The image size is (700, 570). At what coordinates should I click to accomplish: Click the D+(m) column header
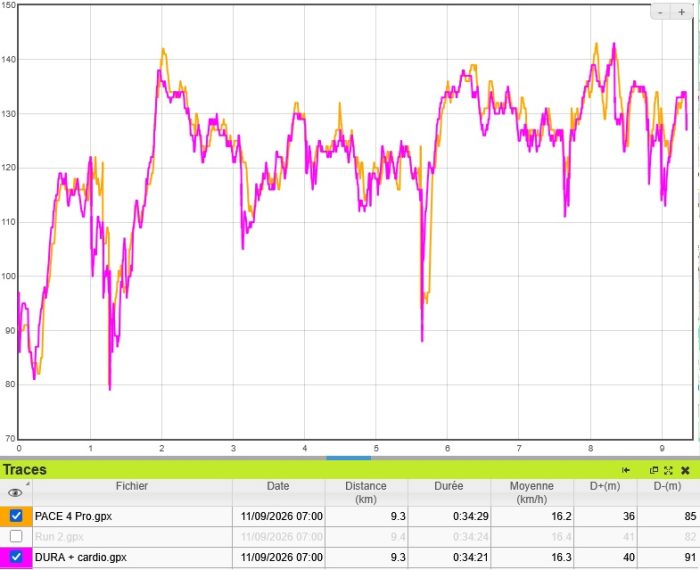coord(605,486)
